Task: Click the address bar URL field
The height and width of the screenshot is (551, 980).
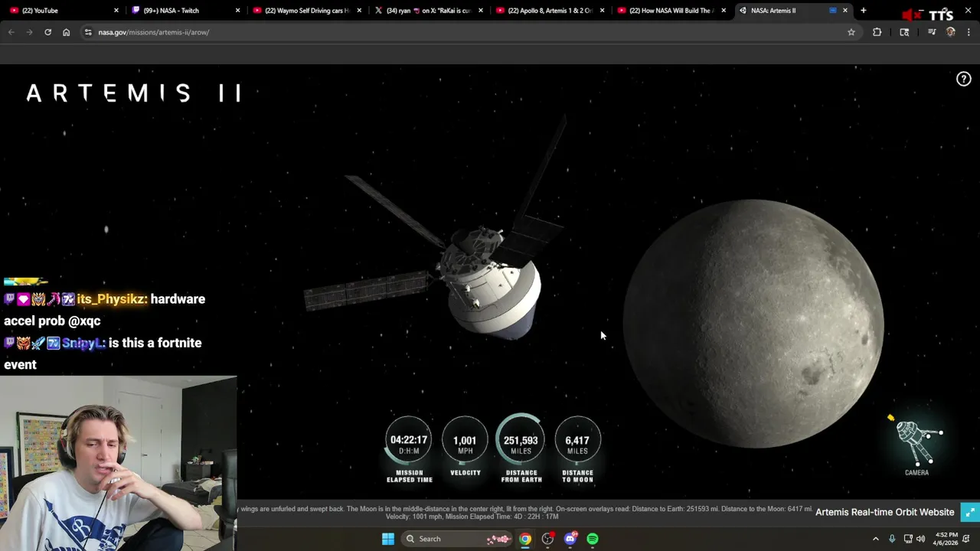Action: coord(459,32)
